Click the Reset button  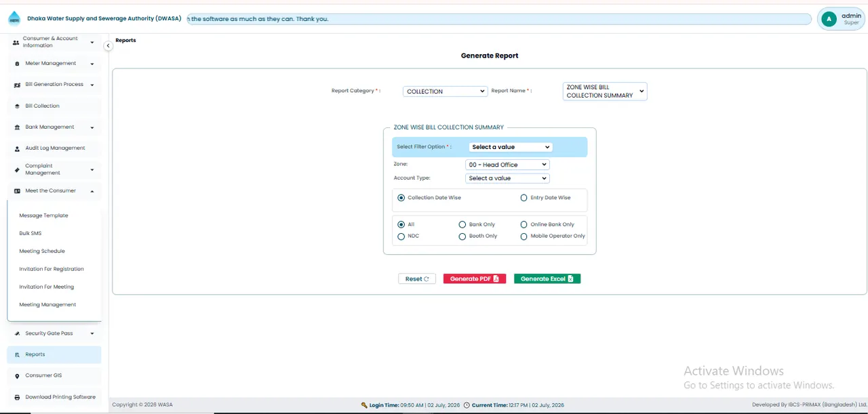(x=417, y=279)
